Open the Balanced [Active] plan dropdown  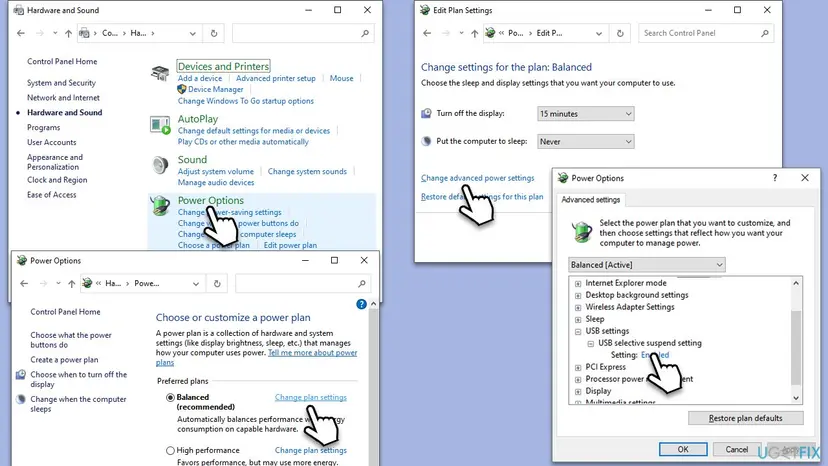(647, 265)
